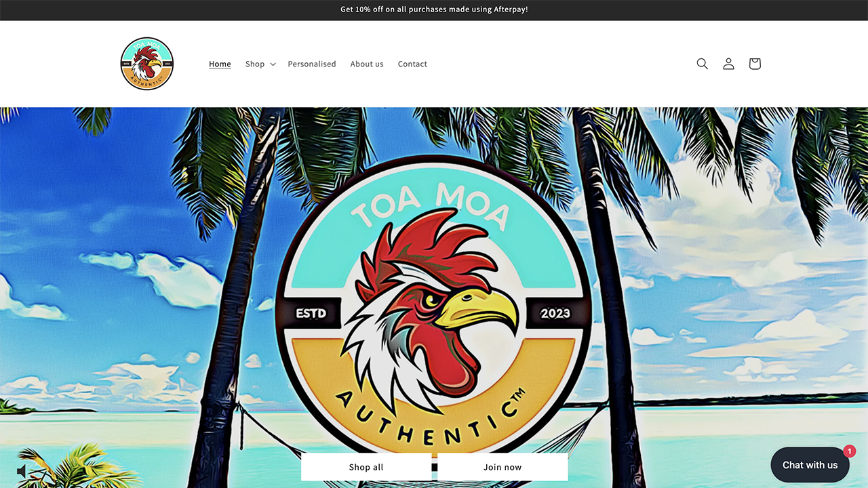This screenshot has width=868, height=488.
Task: Open the Contact page
Action: coord(412,64)
